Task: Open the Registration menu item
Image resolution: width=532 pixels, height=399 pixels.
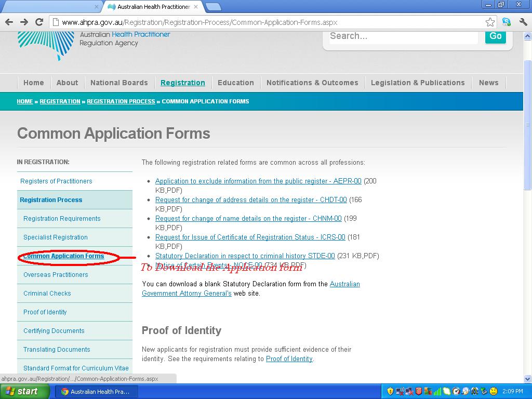Action: click(182, 82)
